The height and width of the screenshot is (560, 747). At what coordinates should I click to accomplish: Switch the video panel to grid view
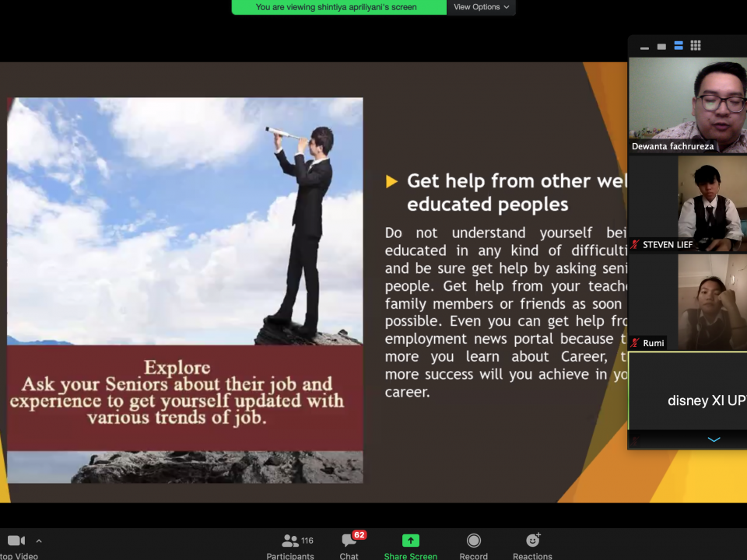tap(696, 46)
